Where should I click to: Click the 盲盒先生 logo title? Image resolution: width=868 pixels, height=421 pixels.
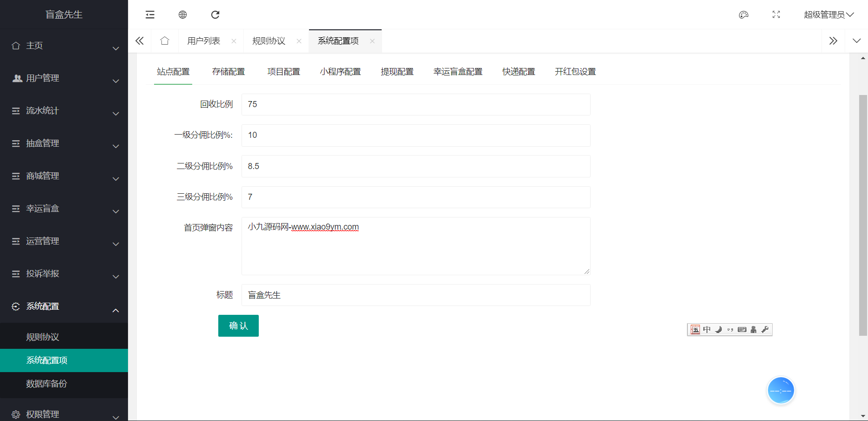(64, 14)
